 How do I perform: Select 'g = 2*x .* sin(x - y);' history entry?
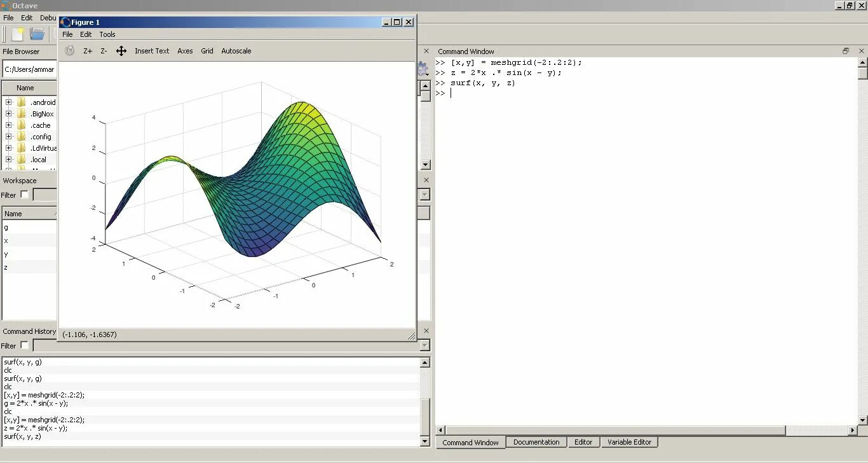pyautogui.click(x=36, y=403)
